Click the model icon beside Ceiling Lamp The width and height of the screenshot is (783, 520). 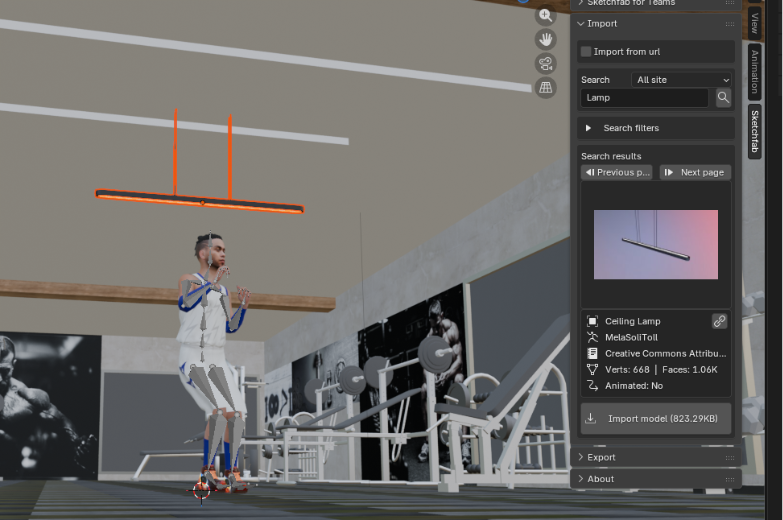tap(592, 321)
